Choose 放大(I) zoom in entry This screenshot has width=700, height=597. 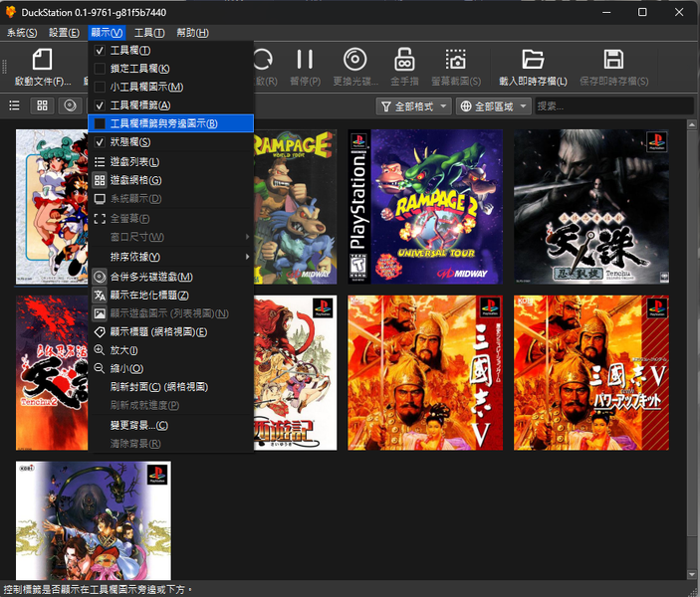[171, 350]
